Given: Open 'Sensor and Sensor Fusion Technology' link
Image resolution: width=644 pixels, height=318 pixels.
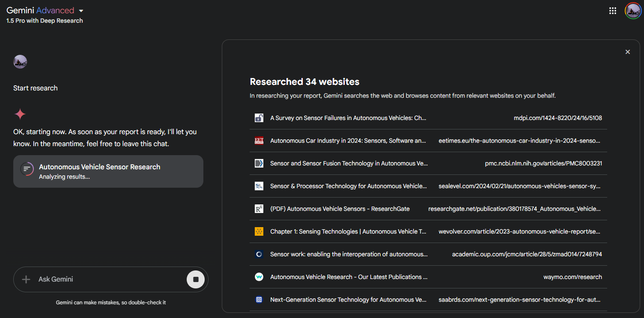Looking at the screenshot, I should pos(349,163).
